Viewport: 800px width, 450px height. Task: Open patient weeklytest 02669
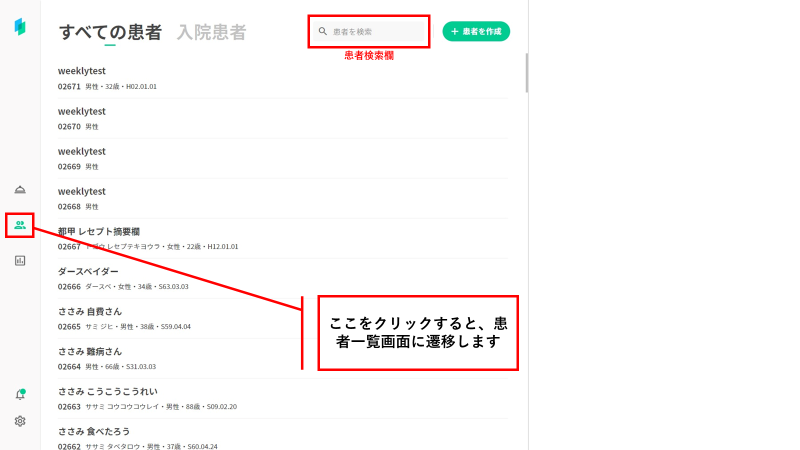[283, 159]
